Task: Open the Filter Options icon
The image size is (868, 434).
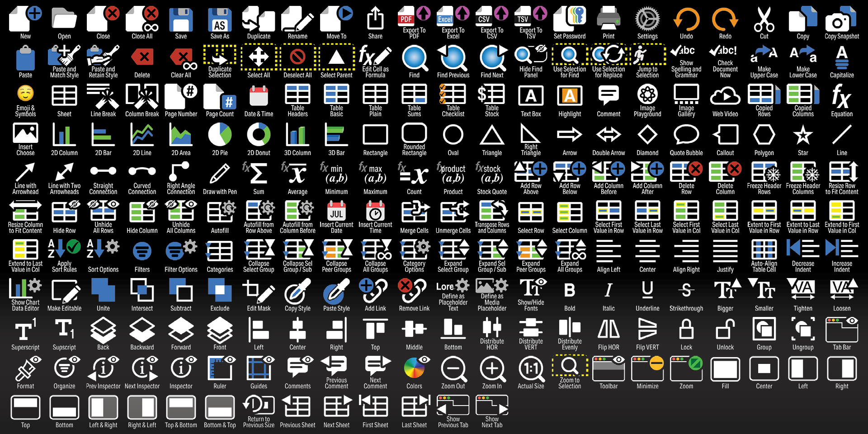Action: point(181,250)
